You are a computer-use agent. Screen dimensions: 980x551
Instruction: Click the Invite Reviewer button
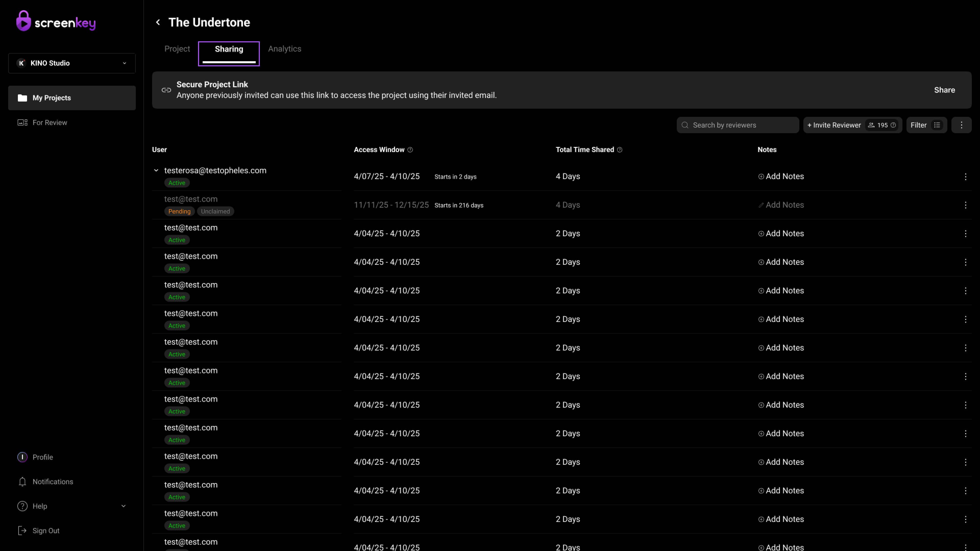[x=834, y=125]
